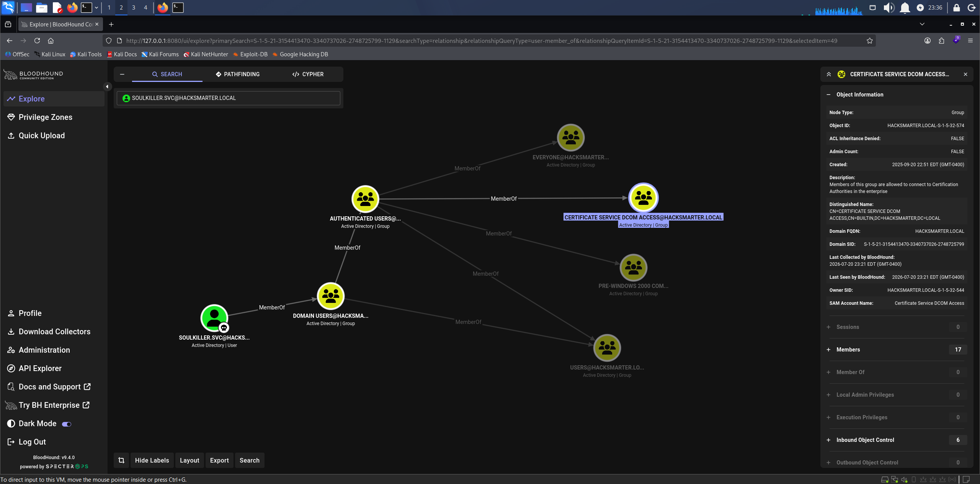Switch to the CYPHER tab

(308, 74)
